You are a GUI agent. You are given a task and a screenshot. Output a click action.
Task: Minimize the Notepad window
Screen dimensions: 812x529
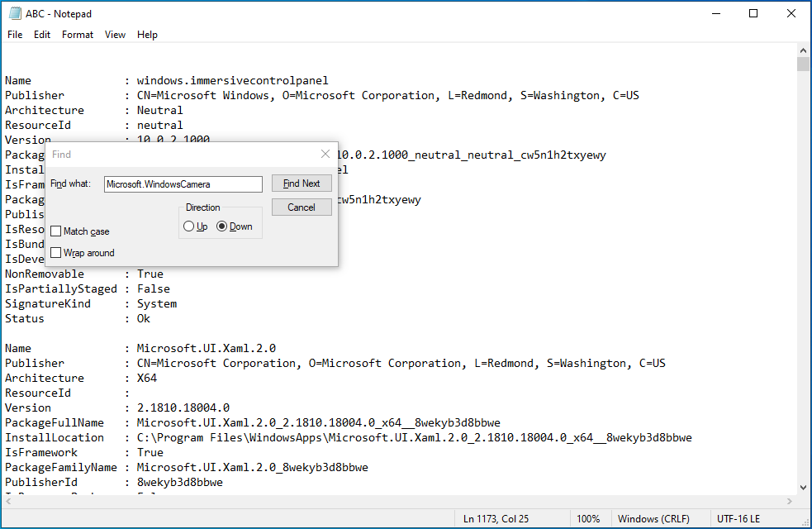[716, 13]
